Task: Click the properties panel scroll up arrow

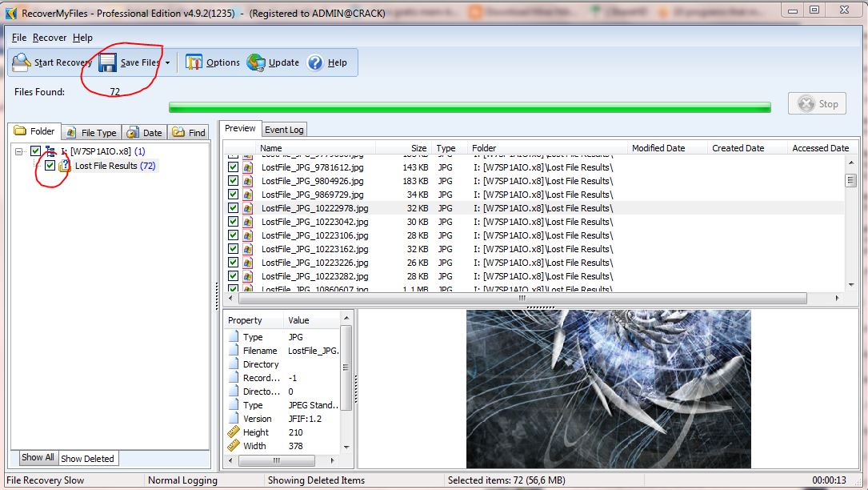Action: click(x=346, y=318)
